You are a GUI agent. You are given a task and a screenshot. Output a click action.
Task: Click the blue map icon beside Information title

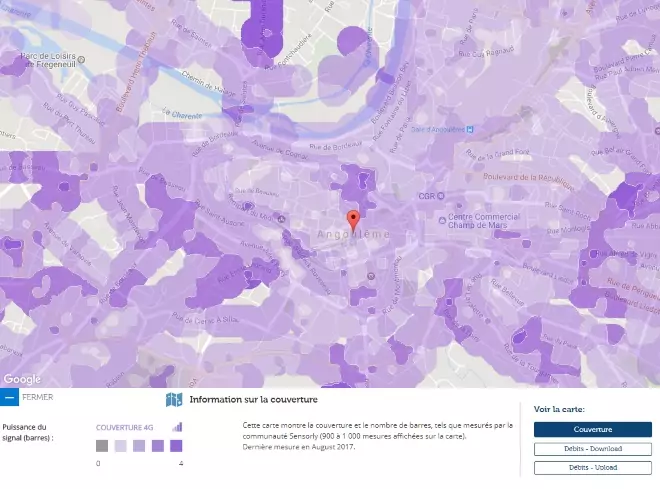click(174, 400)
